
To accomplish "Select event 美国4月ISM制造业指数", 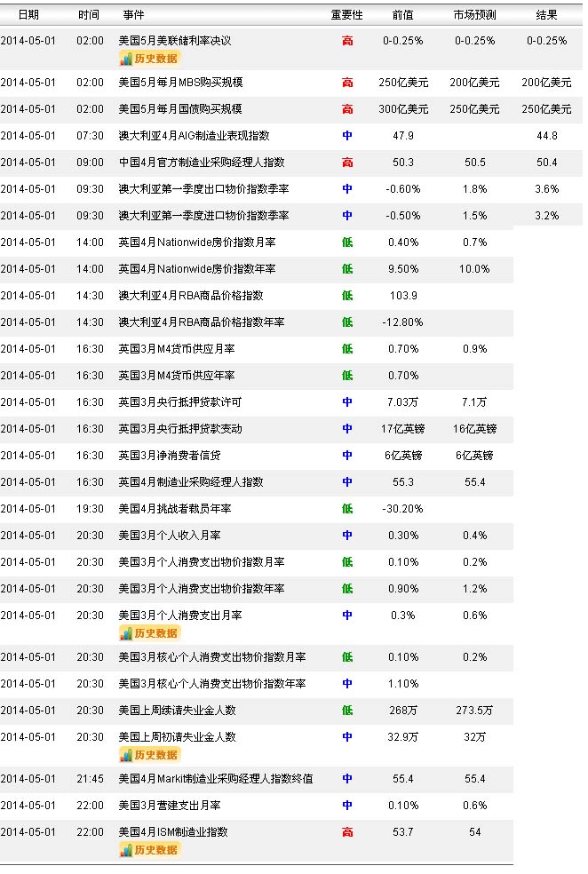I will point(173,832).
